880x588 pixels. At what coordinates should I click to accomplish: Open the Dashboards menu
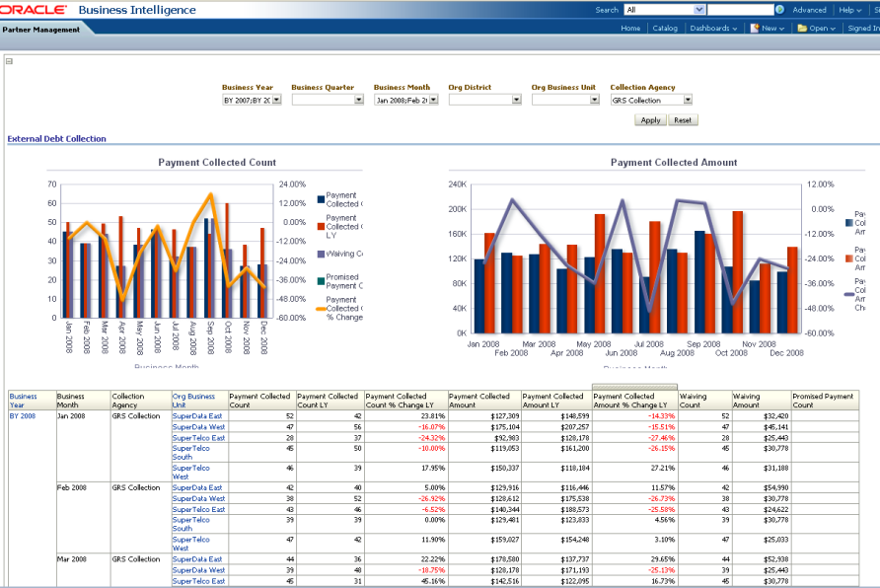[x=713, y=28]
